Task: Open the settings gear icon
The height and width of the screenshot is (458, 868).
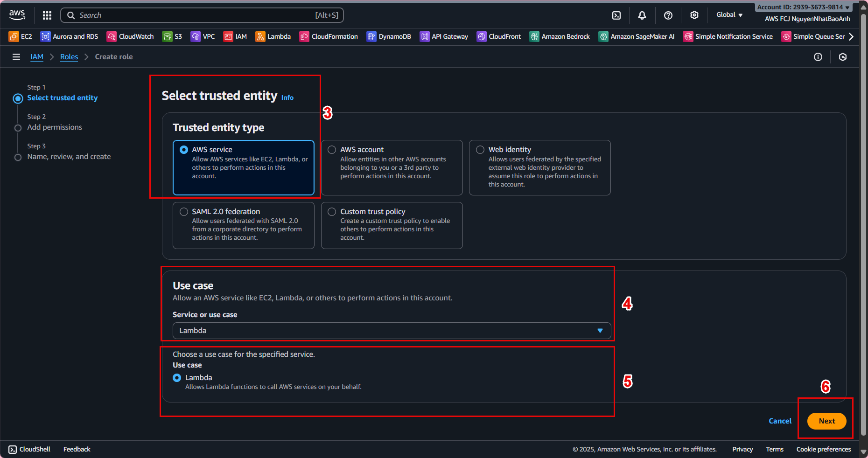Action: 694,15
